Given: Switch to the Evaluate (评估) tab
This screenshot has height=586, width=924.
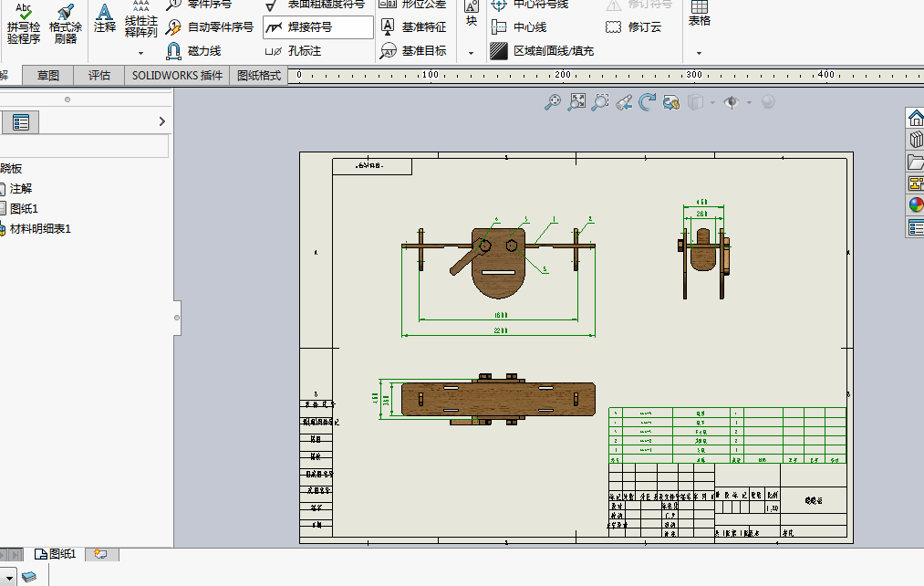Looking at the screenshot, I should click(x=99, y=76).
